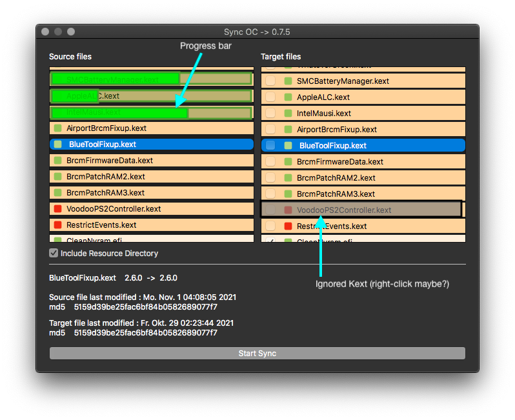
Task: Click green status icon of source BlueToolFixup.kext
Action: (58, 144)
